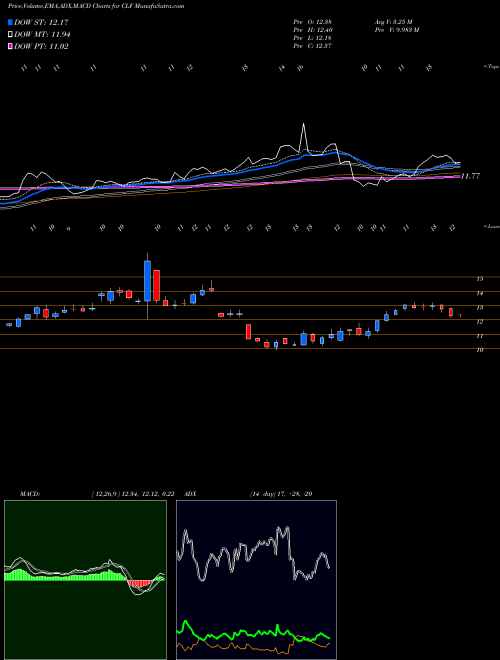Click the 10 price axis label
The width and height of the screenshot is (500, 660).
tap(479, 350)
